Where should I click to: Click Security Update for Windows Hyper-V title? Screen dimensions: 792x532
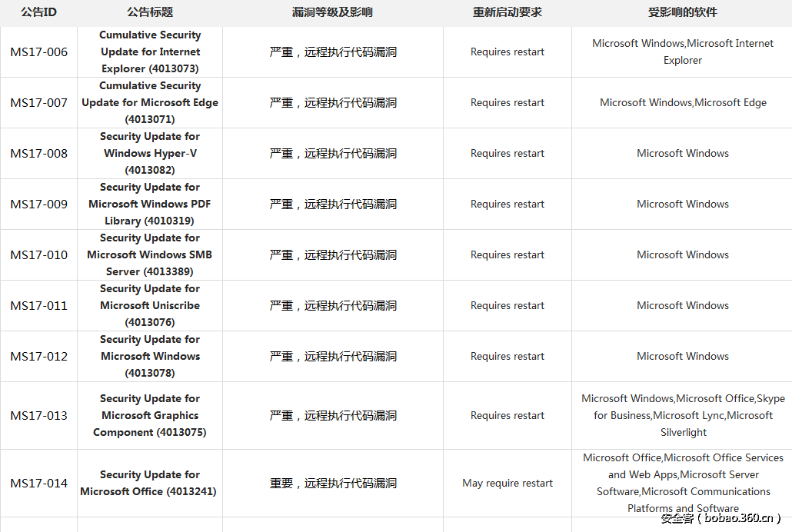(150, 153)
